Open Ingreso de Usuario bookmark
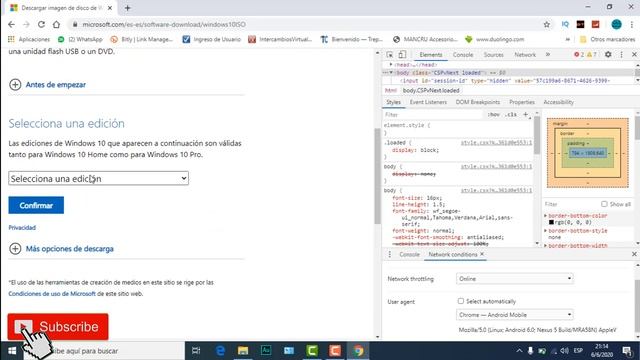This screenshot has height=360, width=640. click(211, 39)
